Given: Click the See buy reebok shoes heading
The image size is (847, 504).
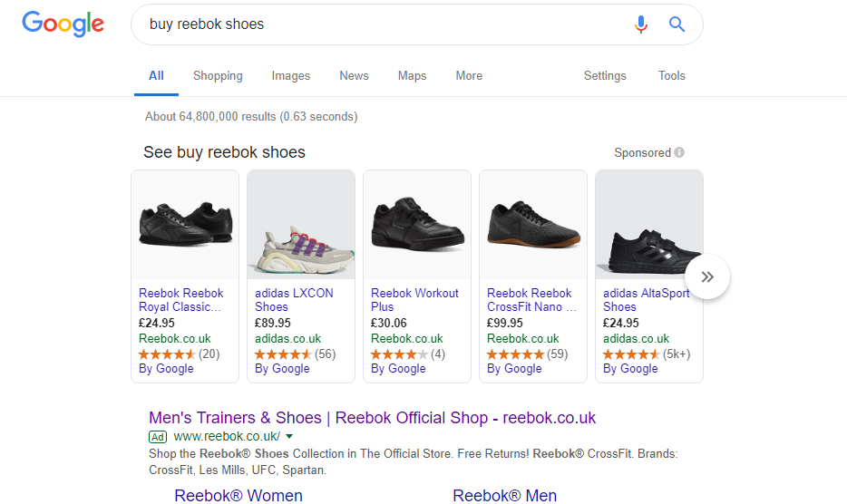Looking at the screenshot, I should click(224, 152).
